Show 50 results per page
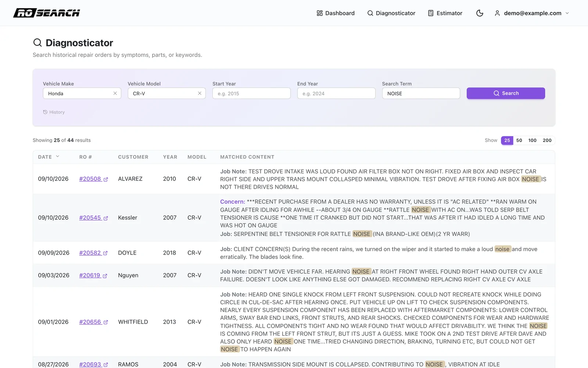The height and width of the screenshot is (368, 588). (519, 140)
